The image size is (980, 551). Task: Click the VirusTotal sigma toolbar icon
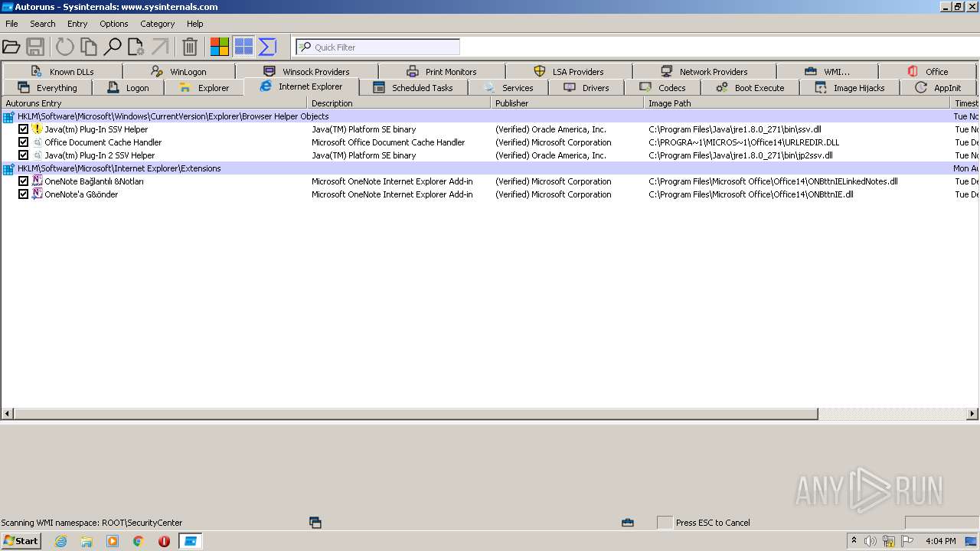(267, 47)
